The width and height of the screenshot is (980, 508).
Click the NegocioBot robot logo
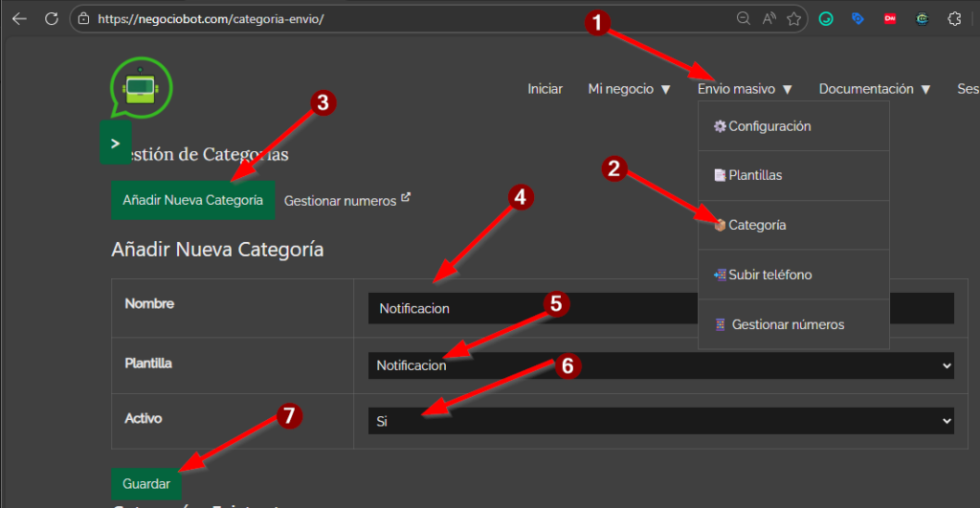coord(141,89)
